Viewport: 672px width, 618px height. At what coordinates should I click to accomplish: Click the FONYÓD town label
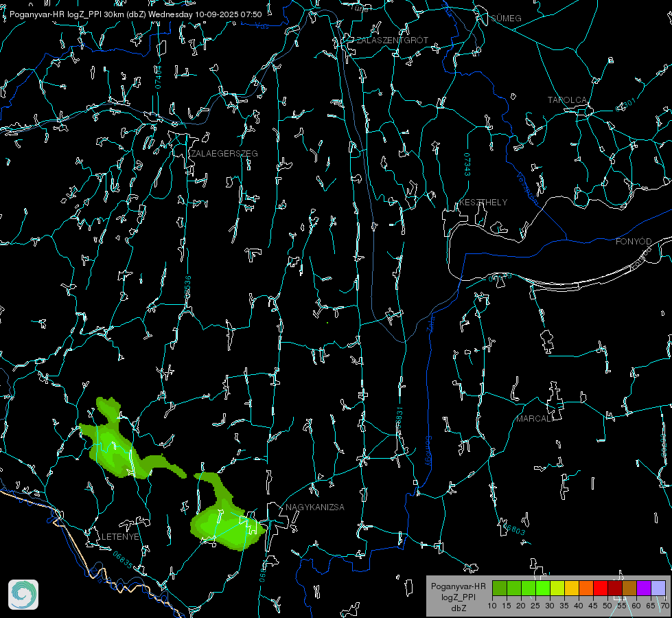click(x=634, y=242)
